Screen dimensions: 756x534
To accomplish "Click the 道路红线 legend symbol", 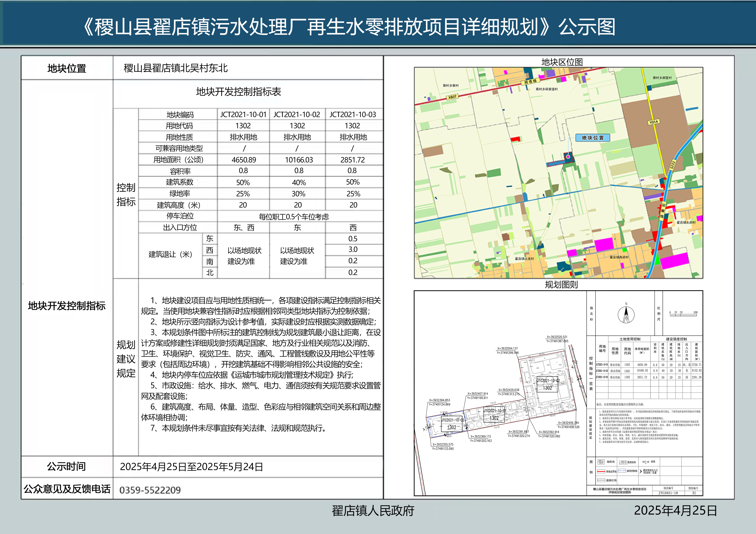I will click(x=601, y=480).
